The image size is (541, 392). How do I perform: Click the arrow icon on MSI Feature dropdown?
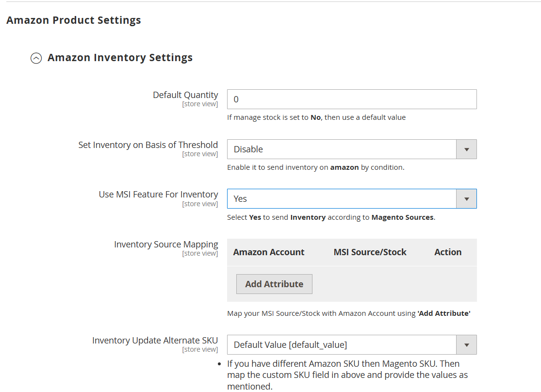[x=466, y=199]
